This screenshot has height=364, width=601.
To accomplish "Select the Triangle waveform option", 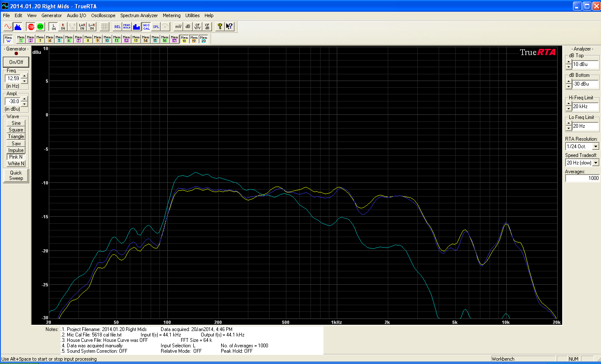I will click(x=16, y=136).
